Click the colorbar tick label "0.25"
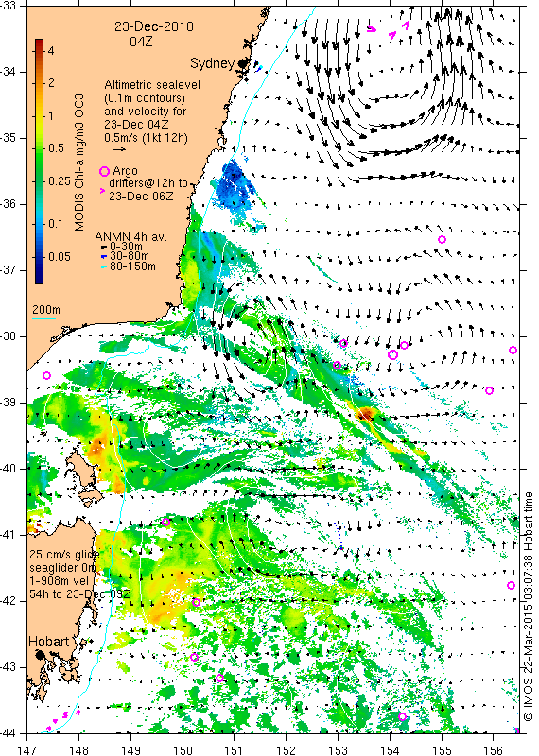 [x=60, y=180]
